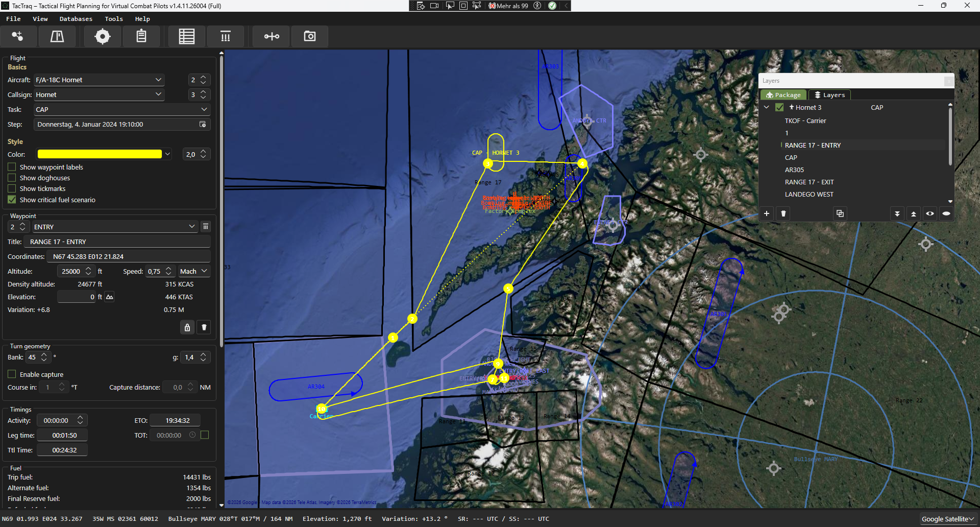Open the Aircraft dropdown showing F/A-18C Hornet
Viewport: 980px width, 527px height.
(x=99, y=80)
